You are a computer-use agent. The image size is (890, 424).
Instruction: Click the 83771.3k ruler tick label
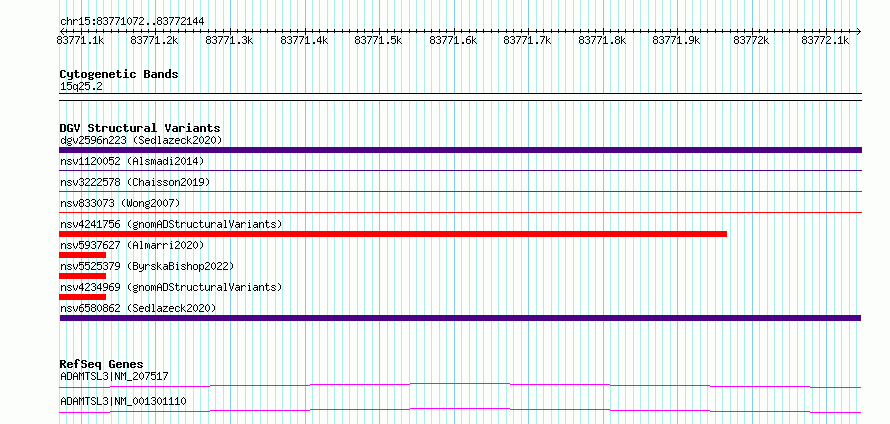[229, 40]
